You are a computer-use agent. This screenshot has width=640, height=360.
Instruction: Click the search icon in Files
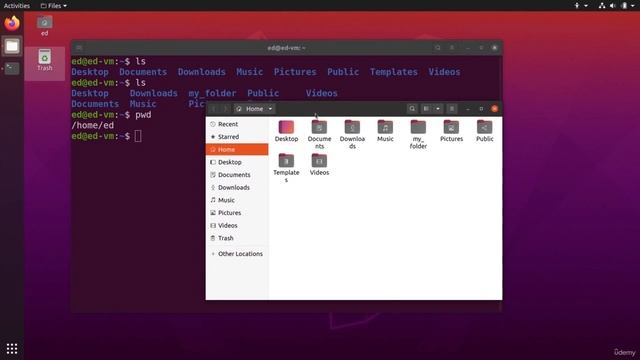tap(412, 109)
